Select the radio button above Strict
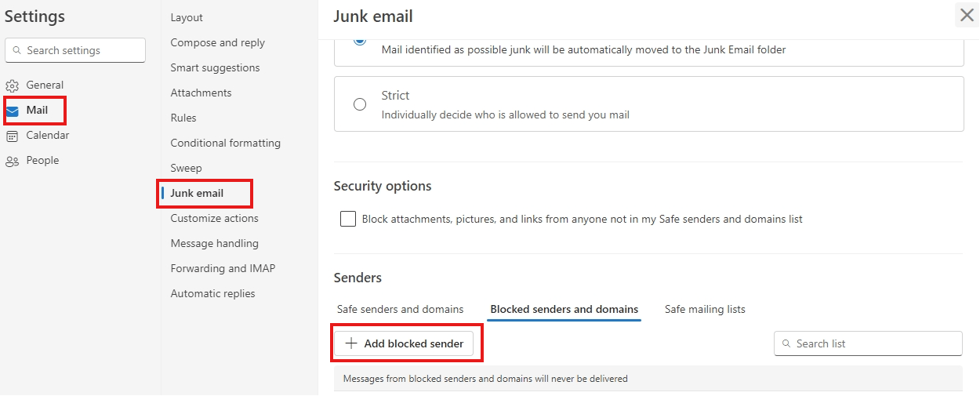The width and height of the screenshot is (980, 396). point(360,40)
